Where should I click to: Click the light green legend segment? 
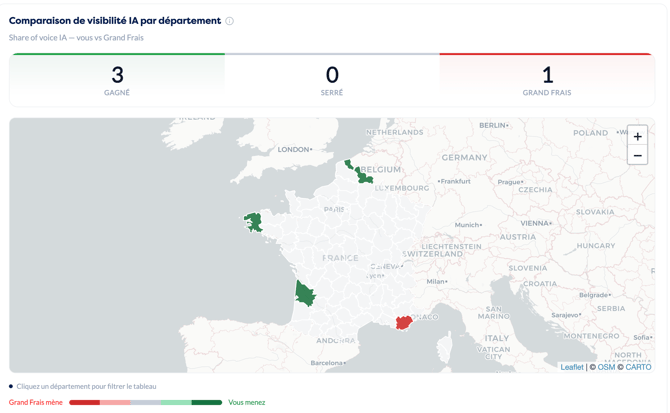tap(176, 402)
